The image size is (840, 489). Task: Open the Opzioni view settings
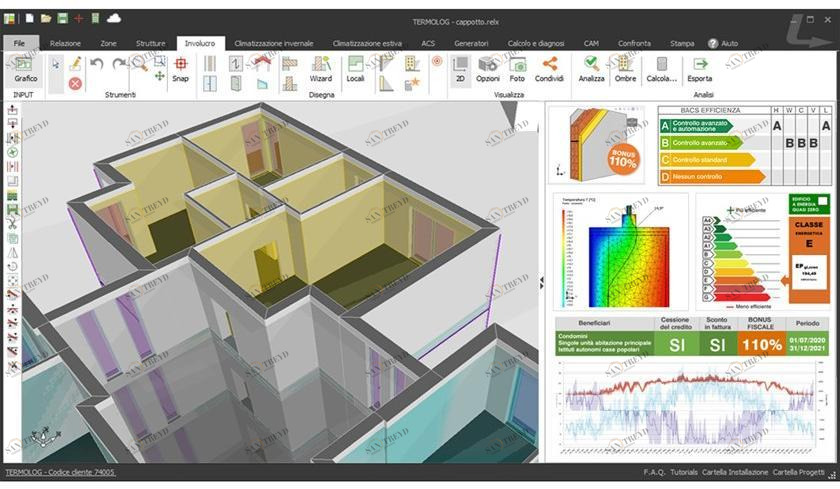(488, 68)
